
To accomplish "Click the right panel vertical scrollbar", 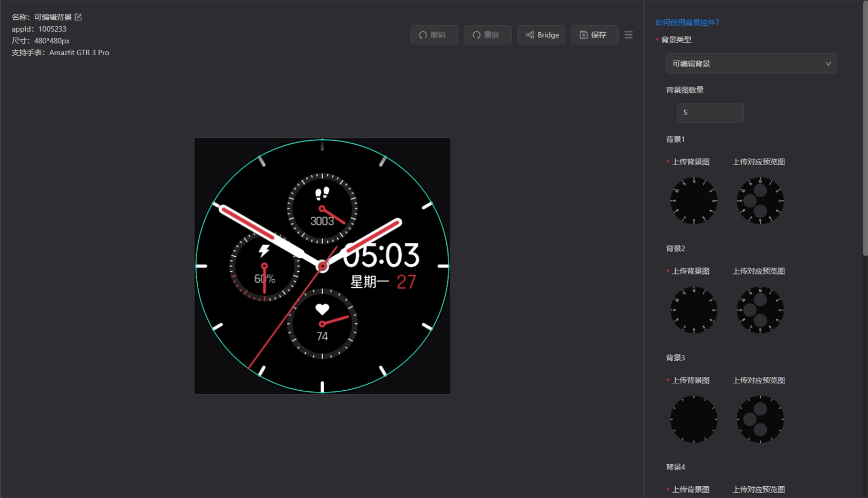I will (x=865, y=129).
